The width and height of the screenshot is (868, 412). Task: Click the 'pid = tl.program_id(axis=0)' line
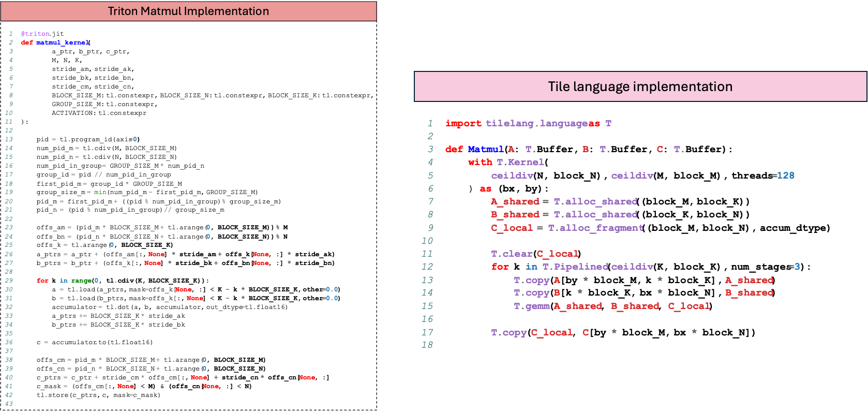88,139
